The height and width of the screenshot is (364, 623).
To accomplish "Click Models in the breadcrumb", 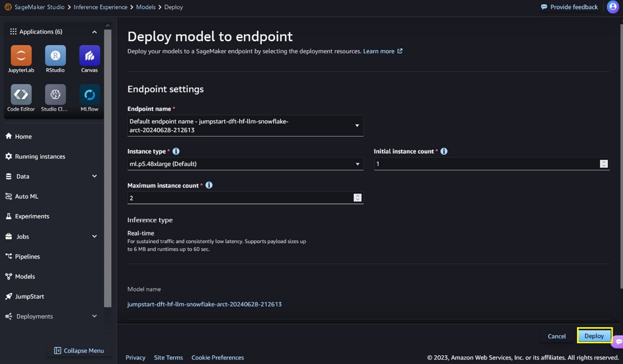I will click(146, 7).
